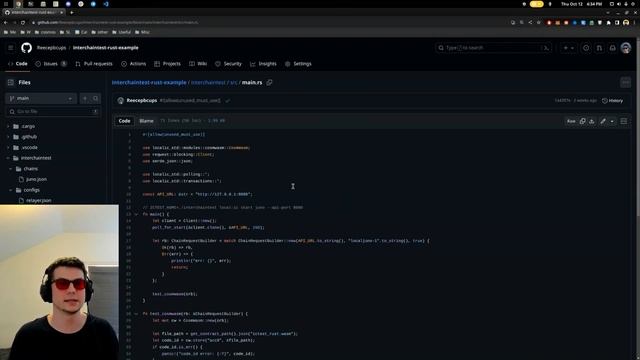Switch to the Security tab
This screenshot has width=640, height=360.
(228, 64)
